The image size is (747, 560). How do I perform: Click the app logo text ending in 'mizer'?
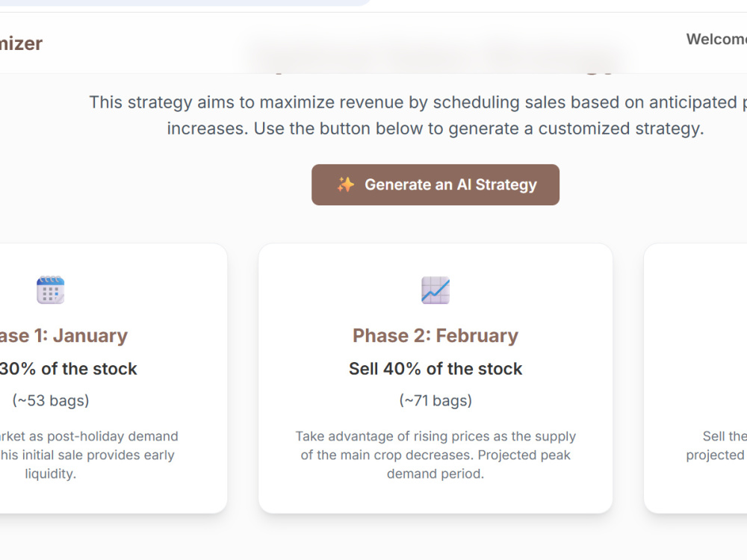(21, 44)
